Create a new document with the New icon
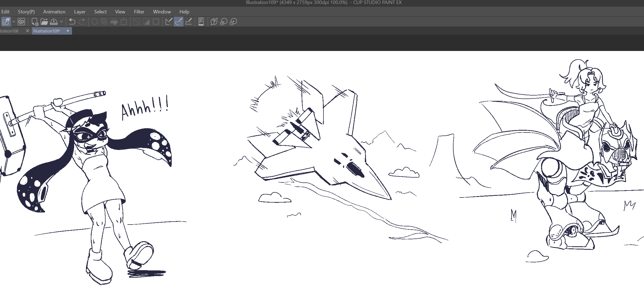The image size is (644, 290). (35, 22)
